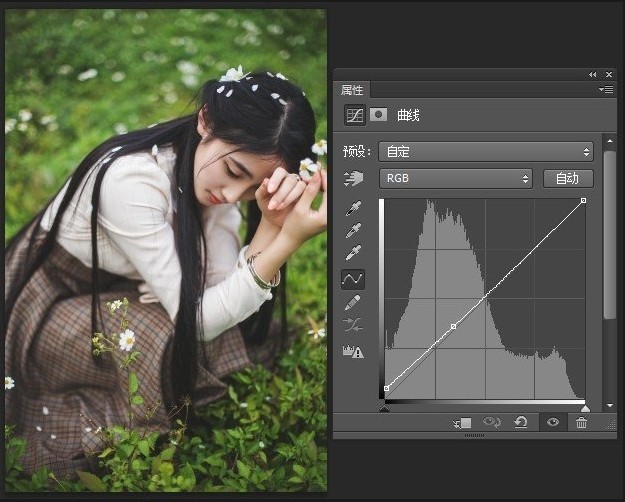625x502 pixels.
Task: Delete the adjustment layer with trash icon
Action: click(x=581, y=423)
